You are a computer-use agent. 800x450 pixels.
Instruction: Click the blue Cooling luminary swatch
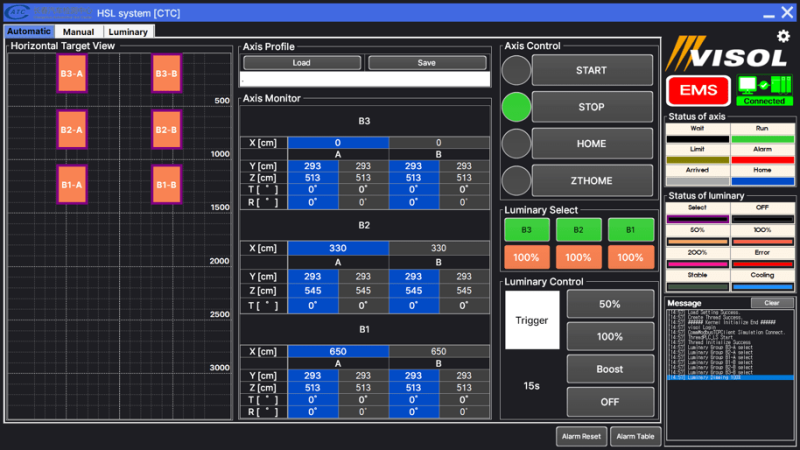pos(762,287)
